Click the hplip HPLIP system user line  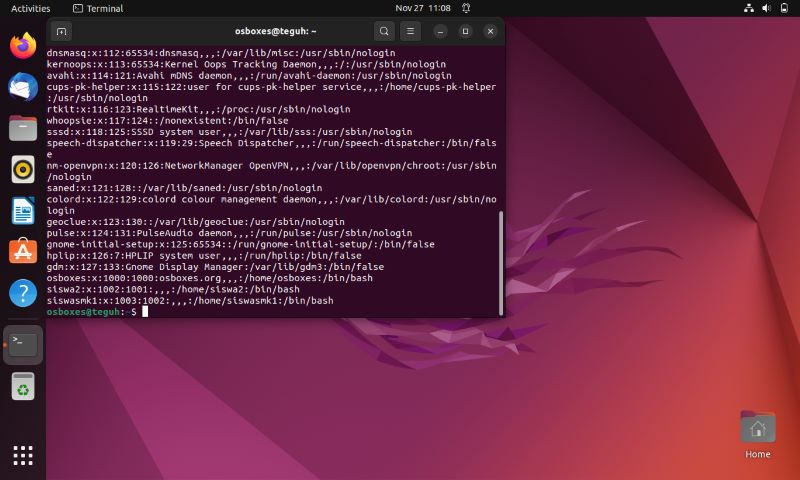coord(204,256)
